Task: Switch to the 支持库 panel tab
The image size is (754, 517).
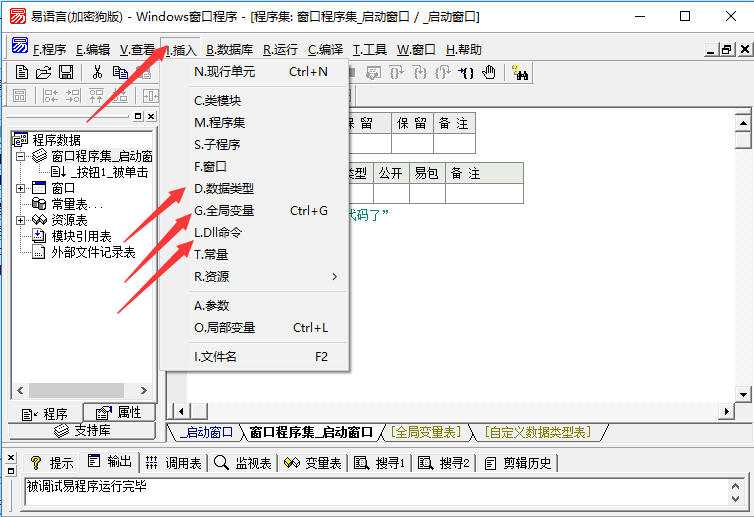Action: coord(82,430)
